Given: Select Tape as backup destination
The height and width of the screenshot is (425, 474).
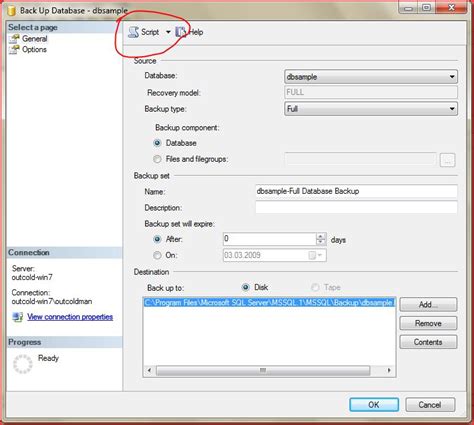Looking at the screenshot, I should tap(315, 287).
